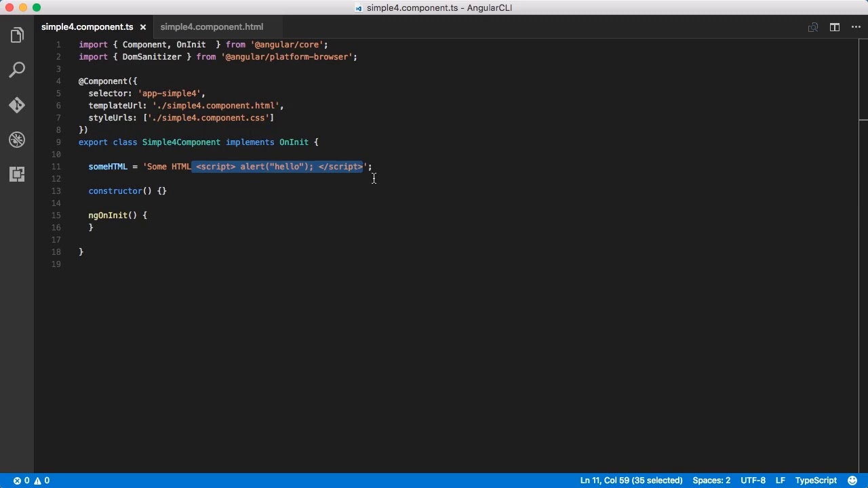This screenshot has width=868, height=488.
Task: Close the simple4.component.ts tab
Action: coord(143,27)
